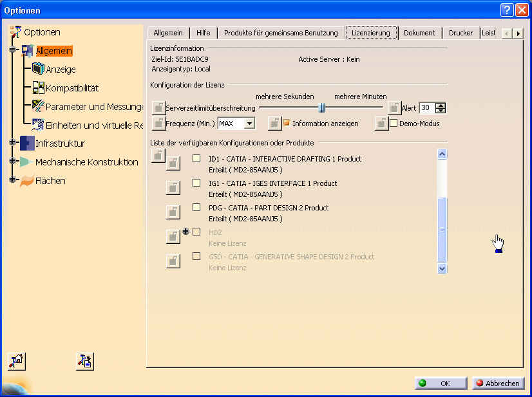Image resolution: width=532 pixels, height=397 pixels.
Task: Select Kompatibilität in the options tree
Action: click(72, 88)
